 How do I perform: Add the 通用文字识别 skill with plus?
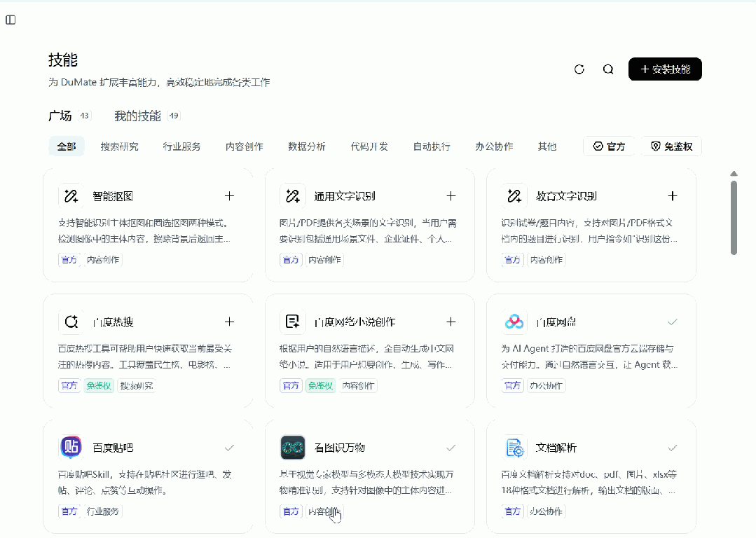click(451, 196)
